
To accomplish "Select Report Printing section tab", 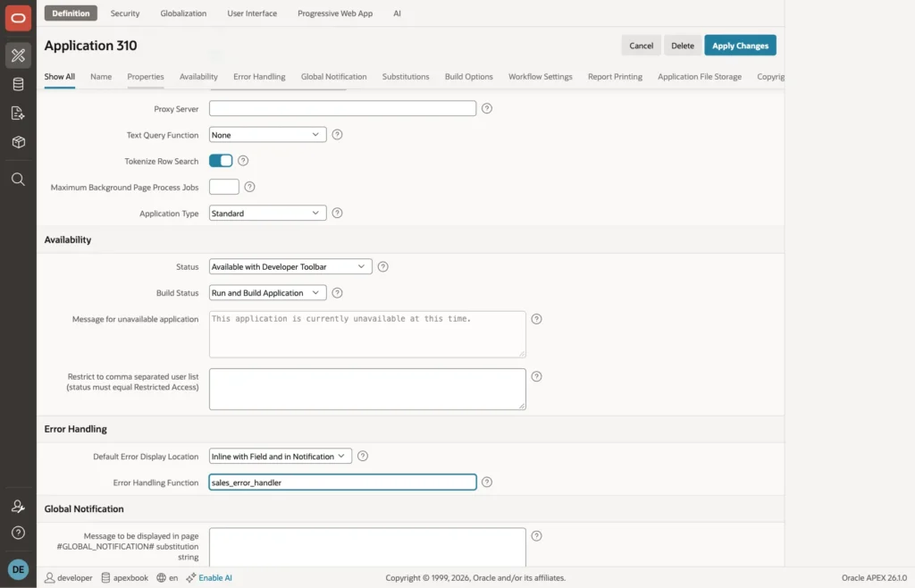I will 615,77.
